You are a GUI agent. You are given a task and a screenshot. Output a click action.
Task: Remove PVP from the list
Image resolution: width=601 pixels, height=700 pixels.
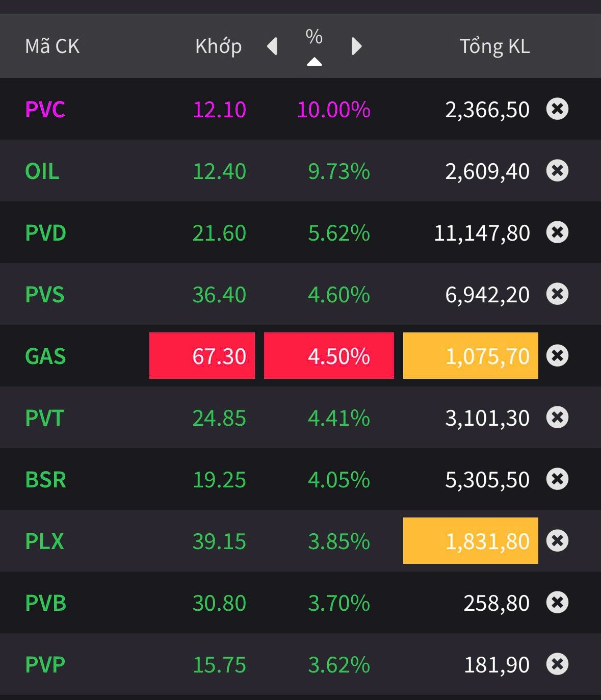tap(557, 664)
